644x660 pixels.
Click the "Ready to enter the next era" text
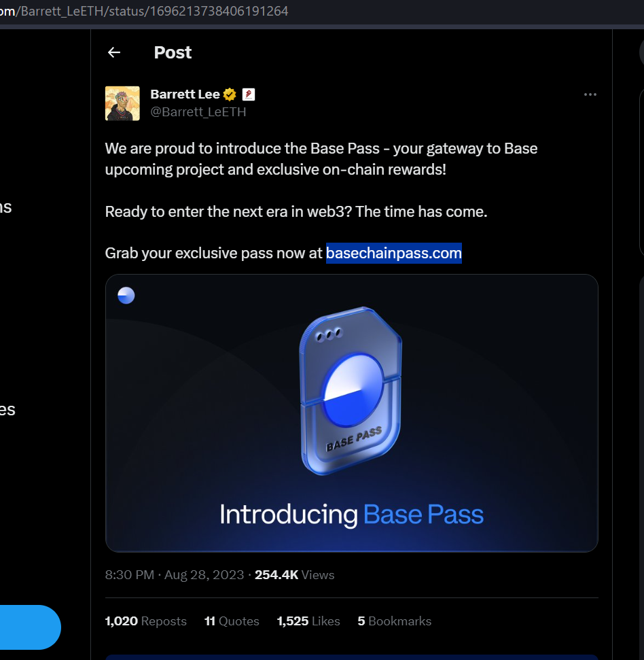(x=296, y=211)
